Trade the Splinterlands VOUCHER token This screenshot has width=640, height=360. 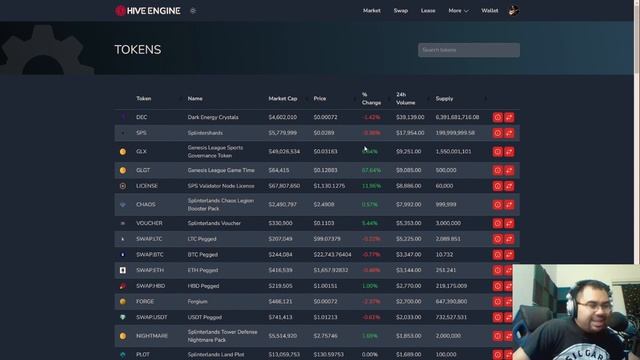(x=509, y=224)
